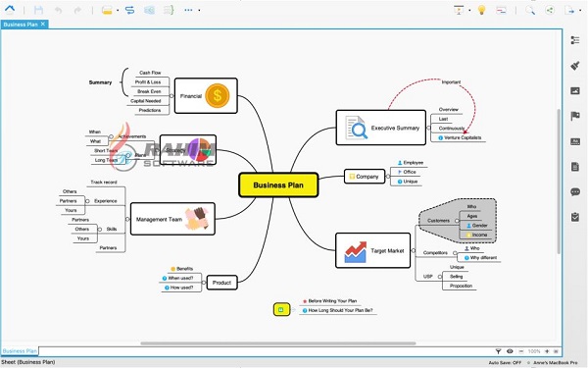Select the Business Plan sheet tab at bottom

[20, 350]
